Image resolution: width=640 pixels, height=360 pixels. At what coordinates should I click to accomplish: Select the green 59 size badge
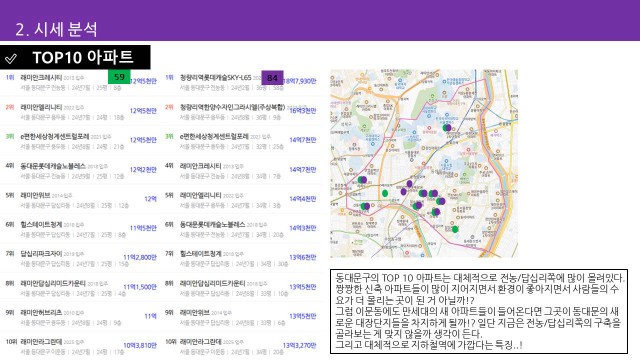coord(119,77)
